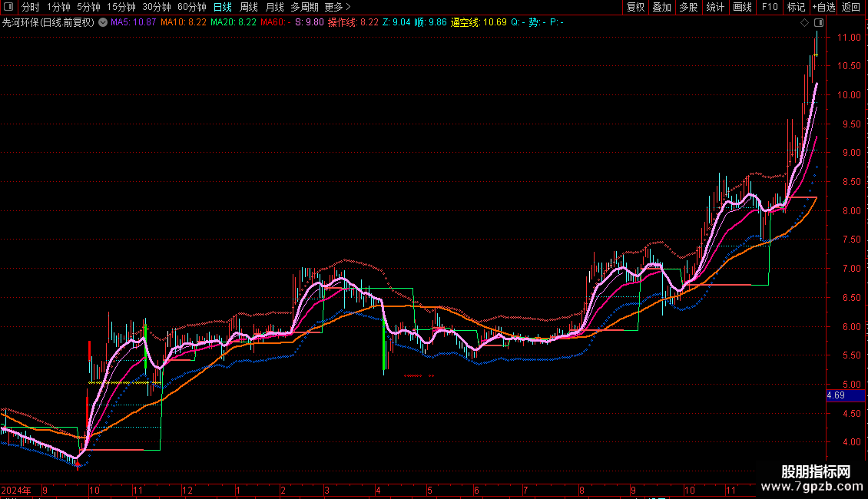Switch to 分时 intraday view

(31, 7)
